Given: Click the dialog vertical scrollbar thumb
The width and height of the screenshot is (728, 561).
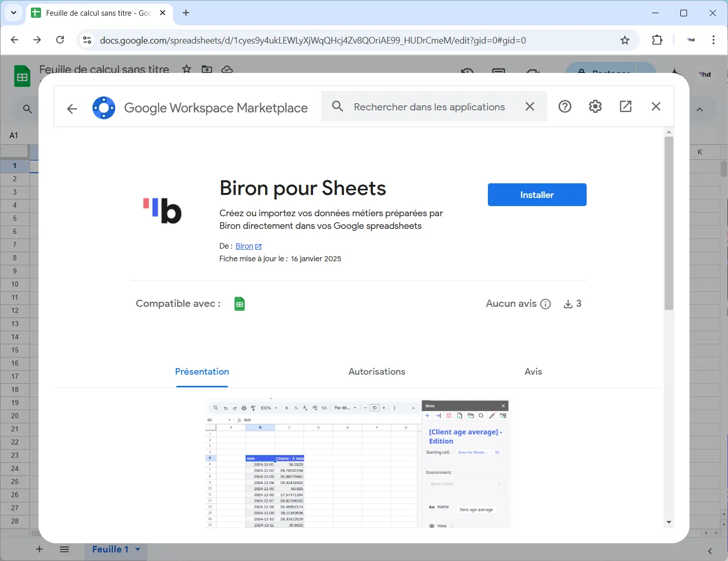Looking at the screenshot, I should tap(669, 223).
